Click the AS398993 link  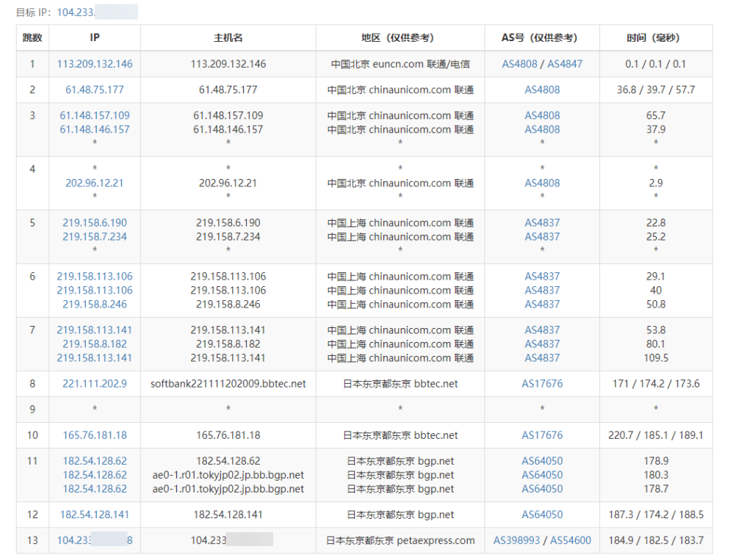pos(517,540)
